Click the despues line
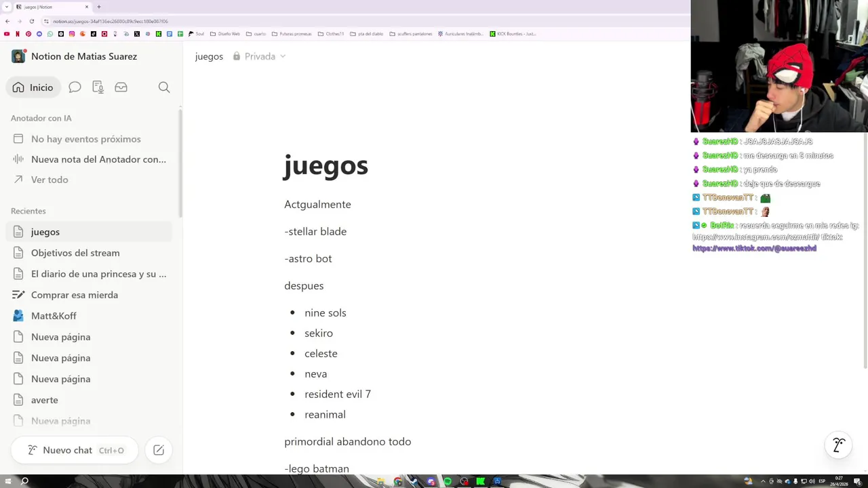The width and height of the screenshot is (868, 488). [304, 285]
